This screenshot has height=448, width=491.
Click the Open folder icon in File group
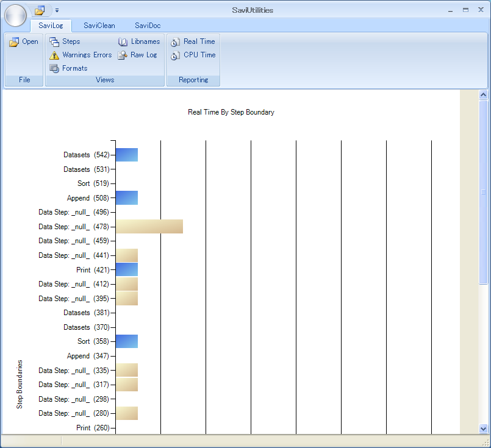point(14,42)
